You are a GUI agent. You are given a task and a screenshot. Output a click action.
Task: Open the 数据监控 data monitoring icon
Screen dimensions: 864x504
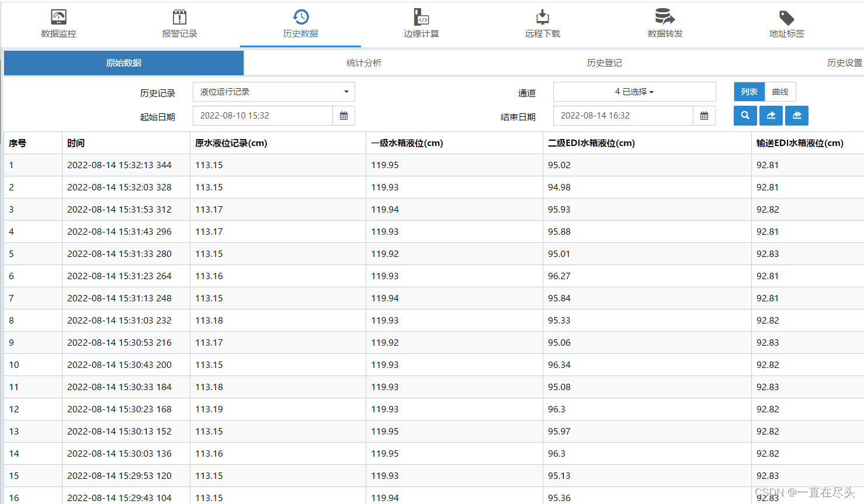click(58, 17)
